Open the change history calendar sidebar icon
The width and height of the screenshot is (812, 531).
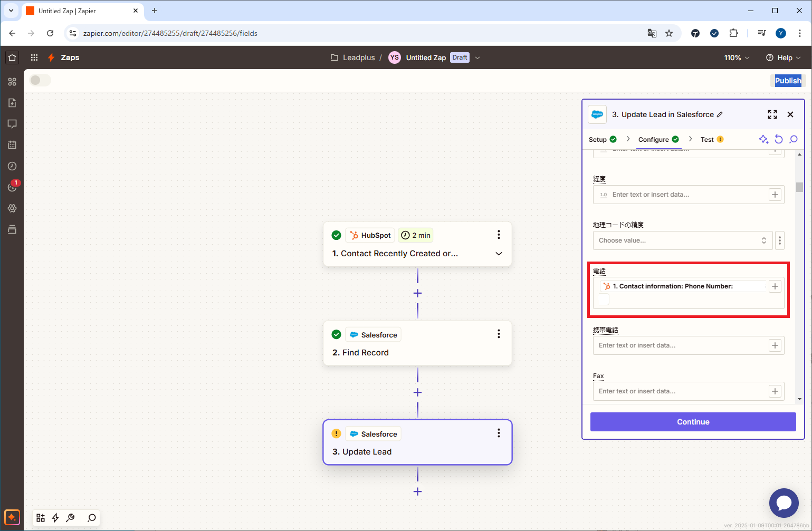tap(12, 145)
